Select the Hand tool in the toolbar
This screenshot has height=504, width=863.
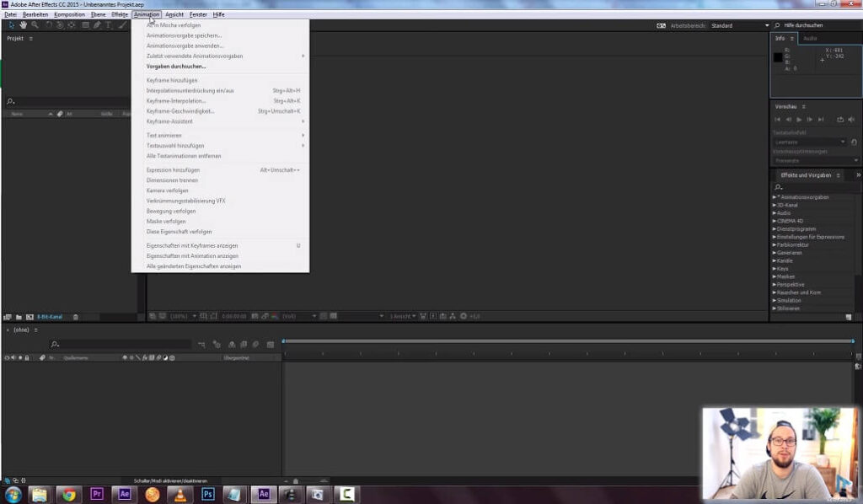(24, 25)
